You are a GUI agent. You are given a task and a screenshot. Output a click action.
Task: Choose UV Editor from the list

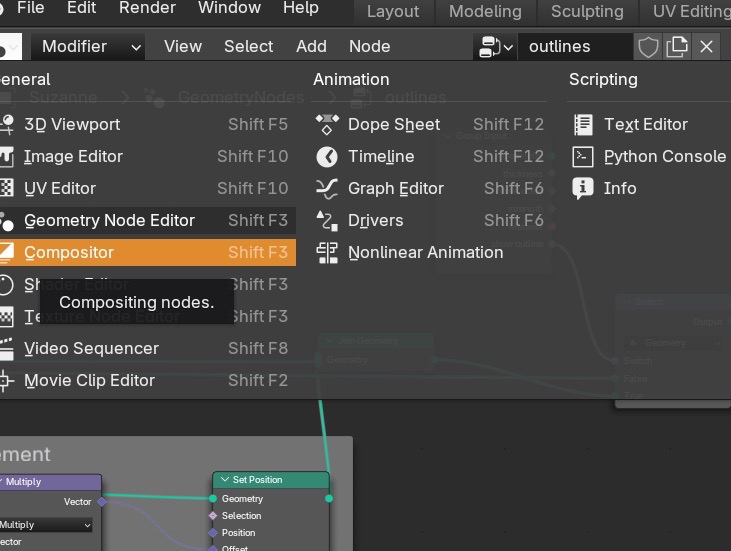tap(147, 188)
